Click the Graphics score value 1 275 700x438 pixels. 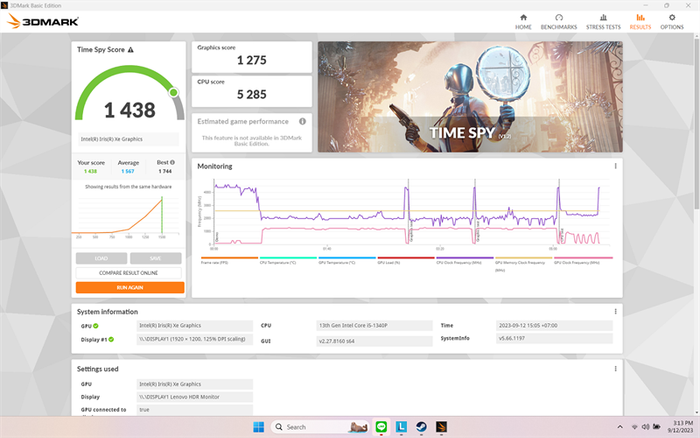click(x=251, y=60)
